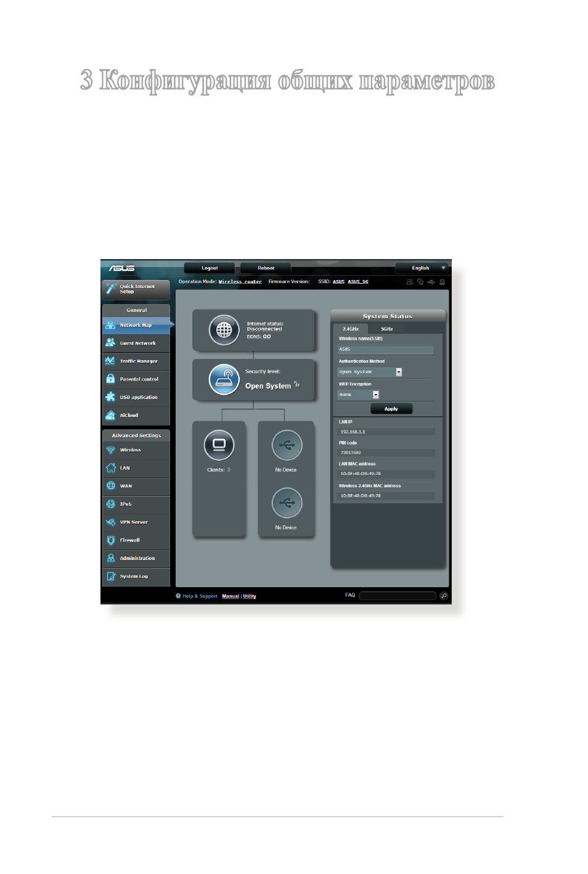Open the Network Map menu item
588x874 pixels.
click(136, 325)
